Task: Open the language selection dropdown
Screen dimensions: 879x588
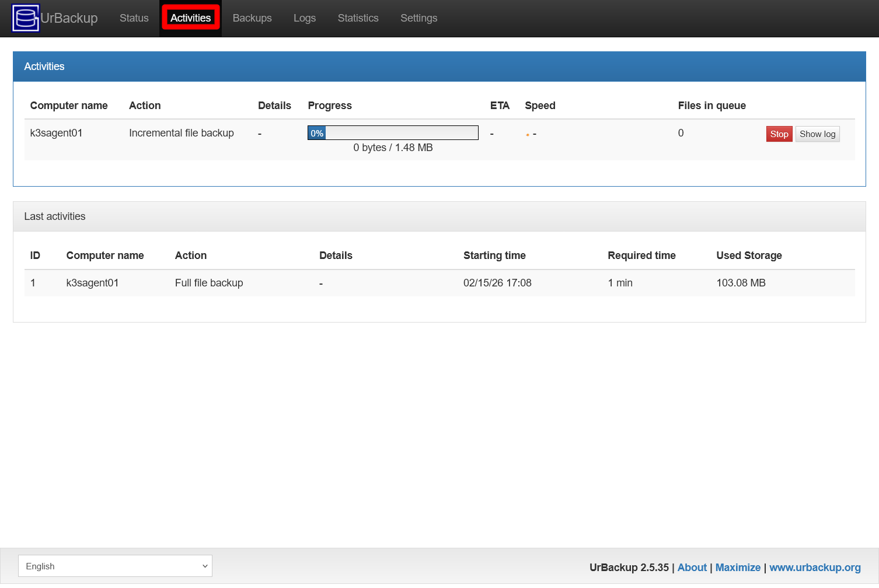Action: (115, 566)
